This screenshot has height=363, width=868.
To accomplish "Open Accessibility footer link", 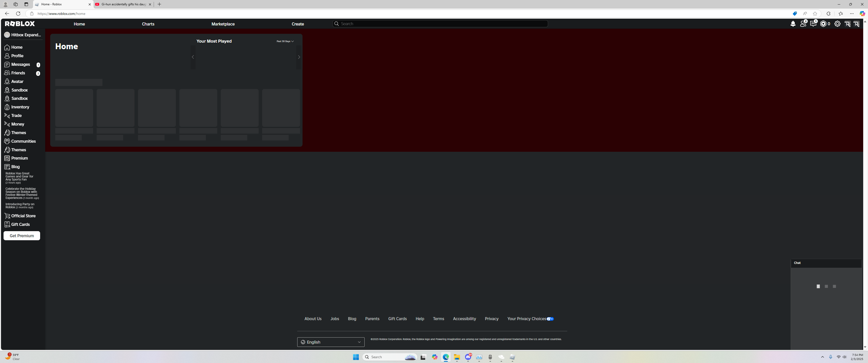I will click(x=464, y=319).
